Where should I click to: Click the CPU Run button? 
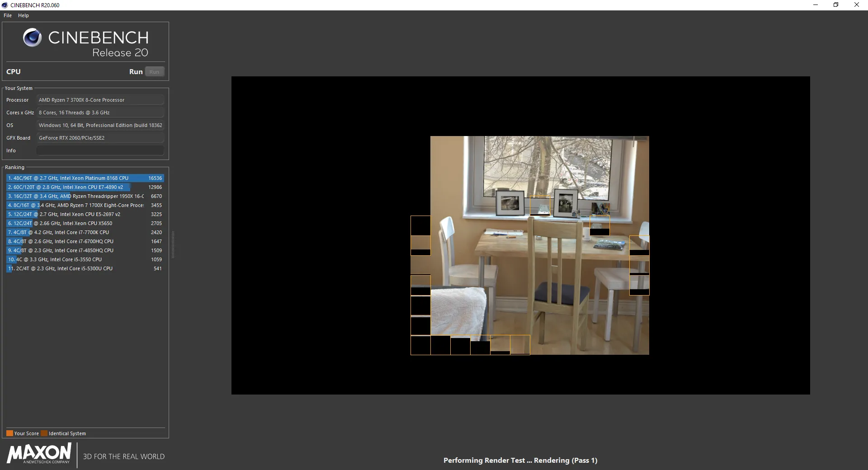click(x=155, y=72)
